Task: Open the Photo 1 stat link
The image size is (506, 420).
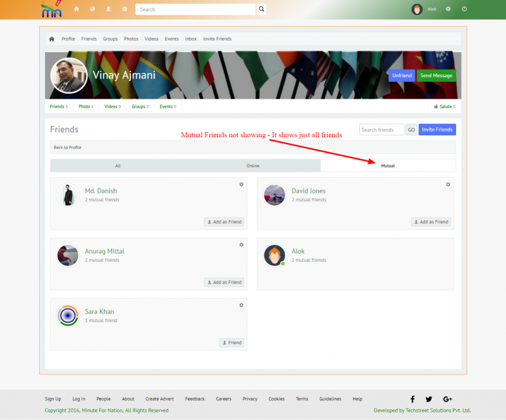Action: (x=86, y=106)
